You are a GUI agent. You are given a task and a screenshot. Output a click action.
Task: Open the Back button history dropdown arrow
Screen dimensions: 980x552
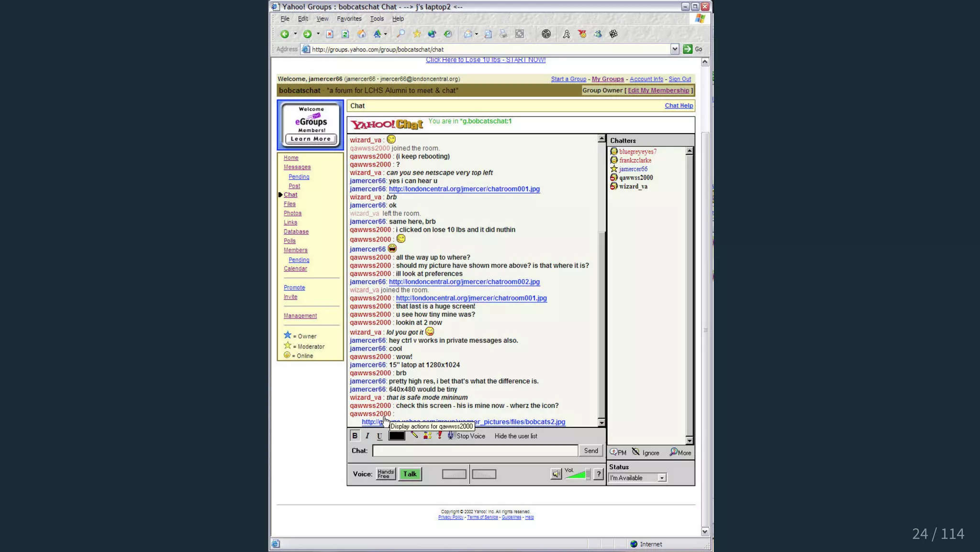pos(295,34)
